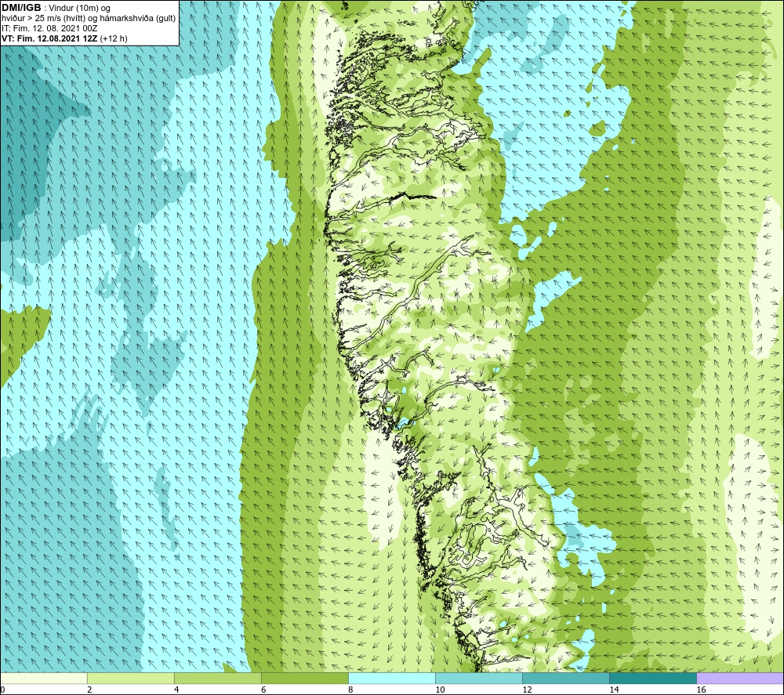Click the legend value 10

(440, 690)
